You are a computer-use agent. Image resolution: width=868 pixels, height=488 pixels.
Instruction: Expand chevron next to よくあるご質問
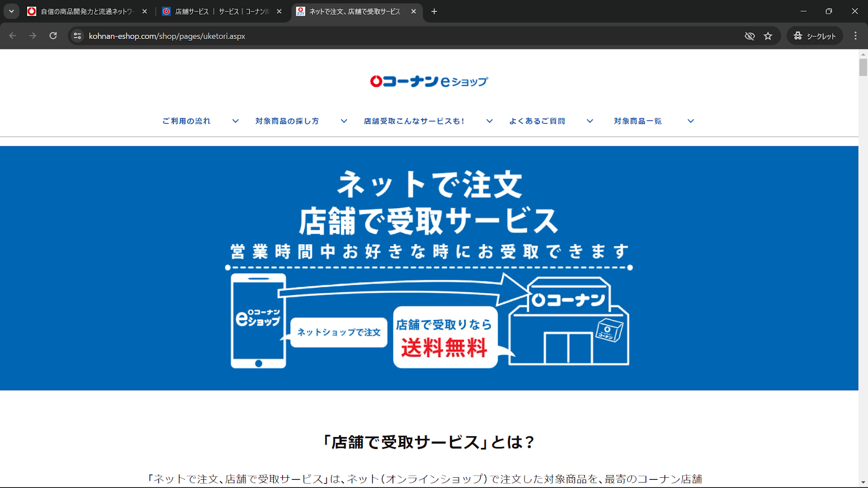590,121
